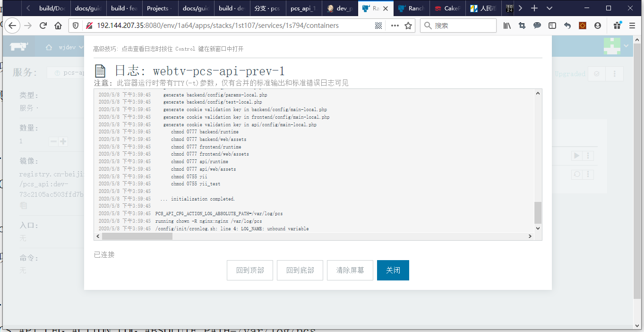Open the library bookshelf icon
The height and width of the screenshot is (332, 644).
click(x=507, y=26)
